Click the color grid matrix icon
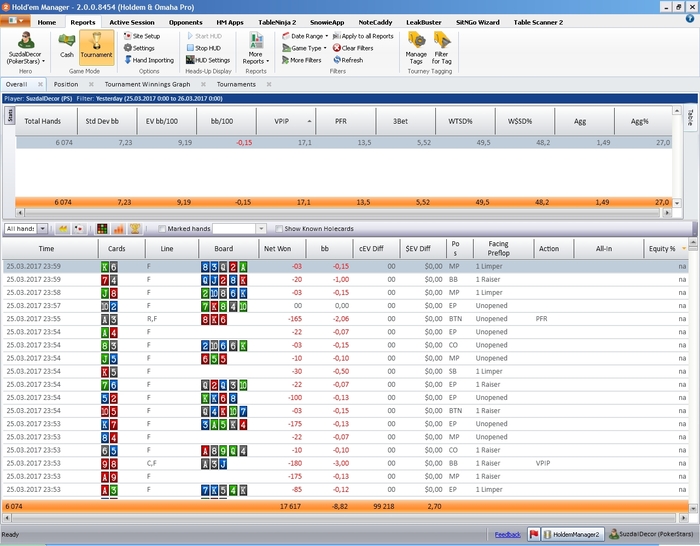700x546 pixels. pyautogui.click(x=102, y=229)
